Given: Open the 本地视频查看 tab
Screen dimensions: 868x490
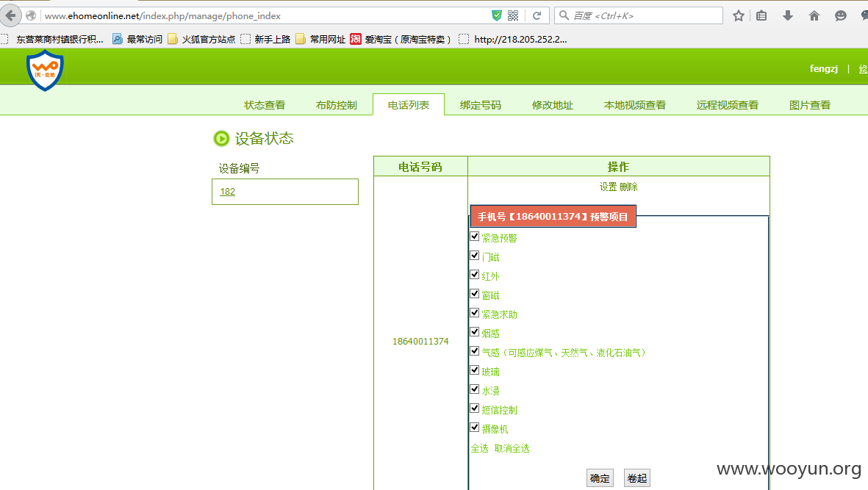Looking at the screenshot, I should pos(635,105).
